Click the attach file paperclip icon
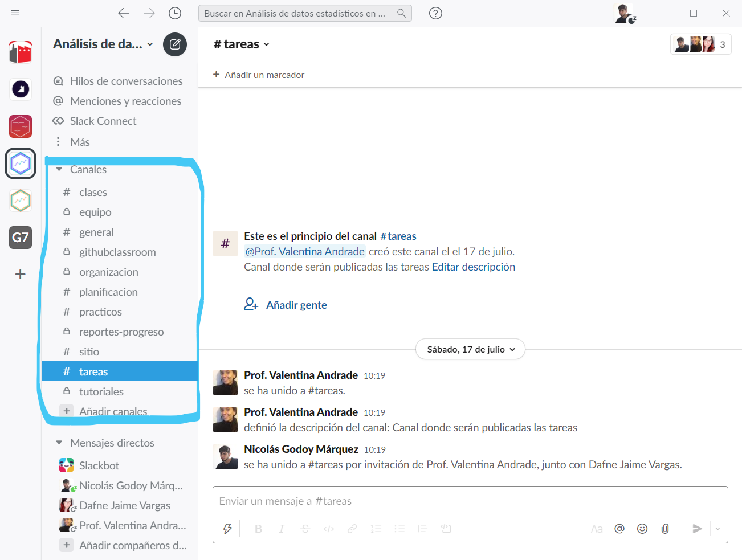The height and width of the screenshot is (560, 742). [665, 529]
